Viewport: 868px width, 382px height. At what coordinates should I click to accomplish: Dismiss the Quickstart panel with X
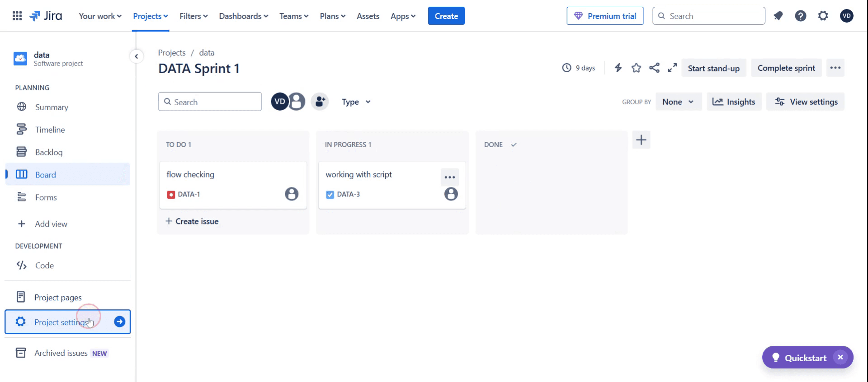pos(840,357)
